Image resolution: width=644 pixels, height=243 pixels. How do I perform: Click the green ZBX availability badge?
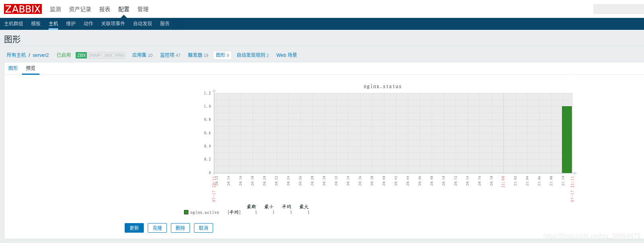point(81,55)
